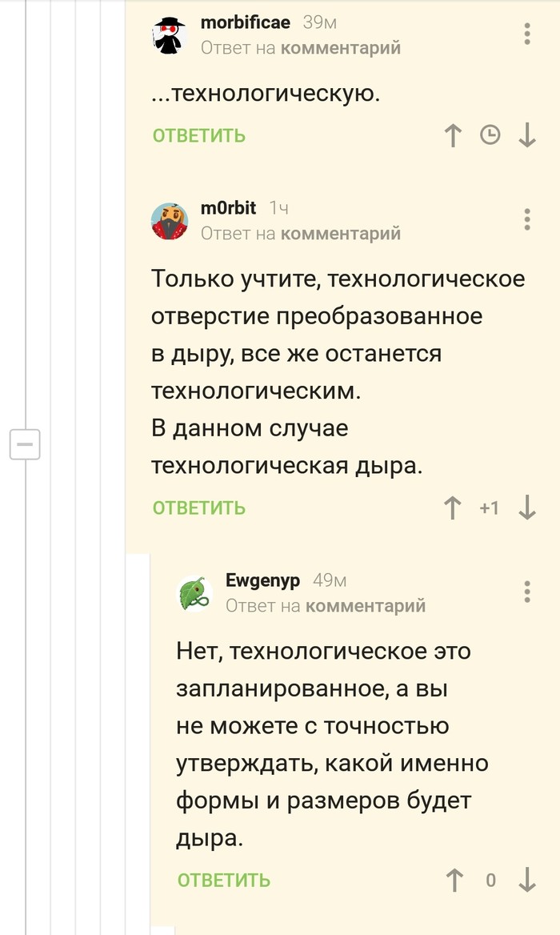
Task: Reply to Ewgenyp's comment via ОТВЕТИТЬ
Action: [224, 881]
